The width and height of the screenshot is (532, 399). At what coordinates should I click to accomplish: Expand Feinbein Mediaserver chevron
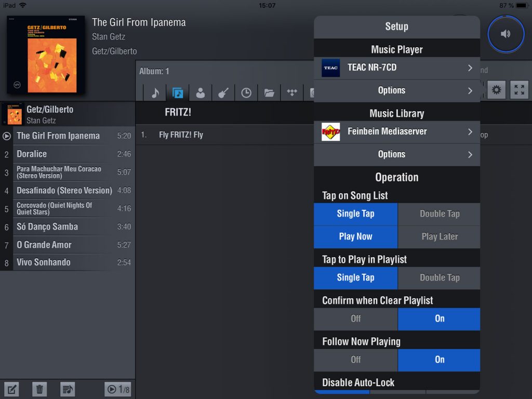[470, 131]
